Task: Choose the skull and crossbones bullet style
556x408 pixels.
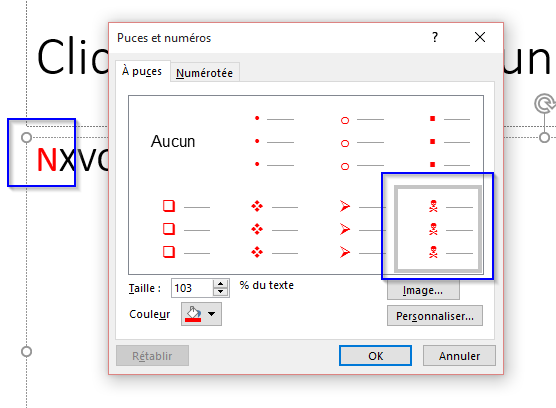Action: click(x=438, y=229)
